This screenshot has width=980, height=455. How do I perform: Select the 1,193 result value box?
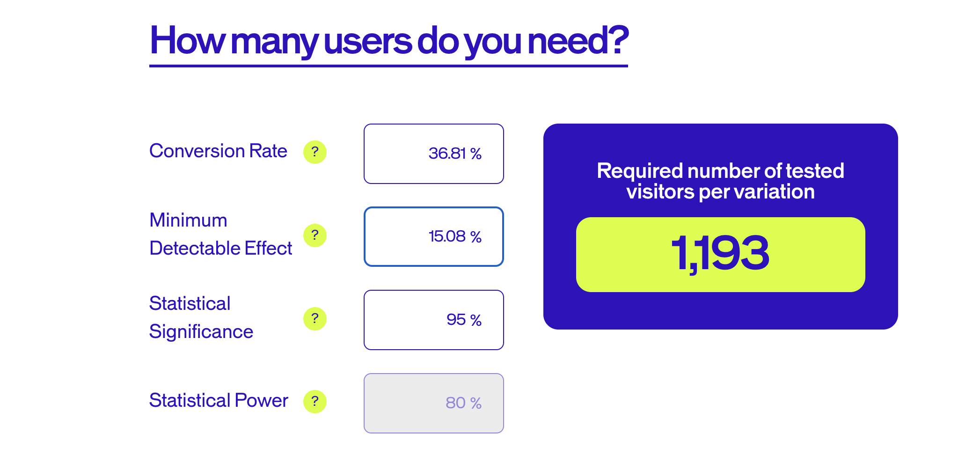point(720,255)
